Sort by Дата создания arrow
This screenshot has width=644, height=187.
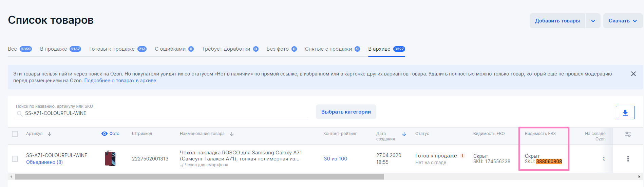(404, 134)
